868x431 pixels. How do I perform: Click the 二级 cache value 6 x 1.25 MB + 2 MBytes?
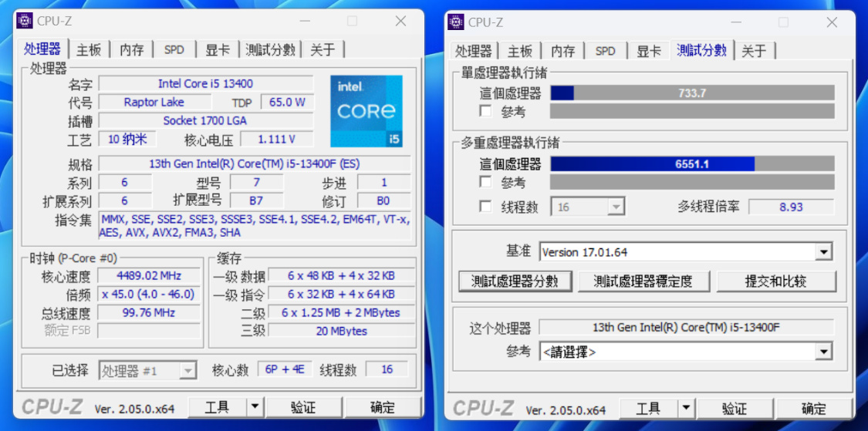342,312
